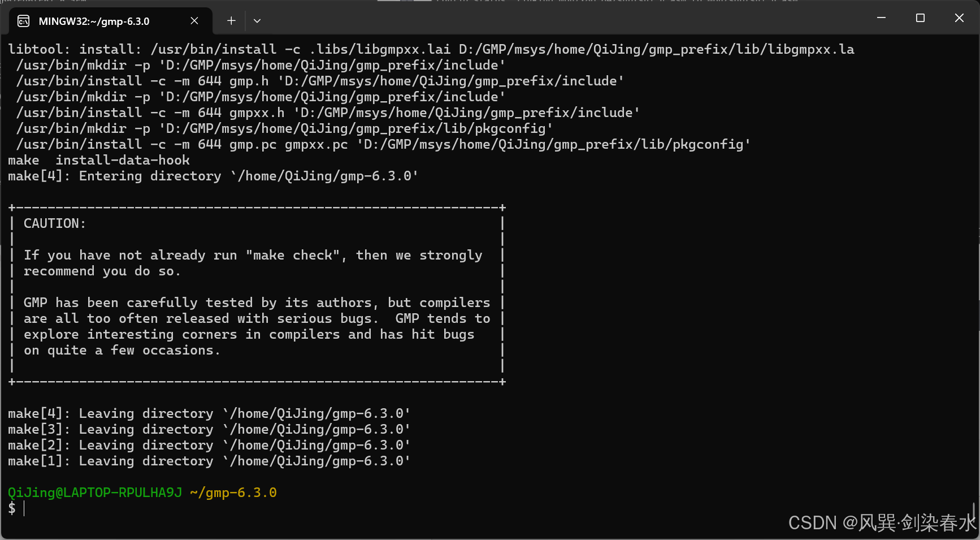Click 'If you have not already run' line
Image resolution: width=980 pixels, height=540 pixels.
(253, 255)
